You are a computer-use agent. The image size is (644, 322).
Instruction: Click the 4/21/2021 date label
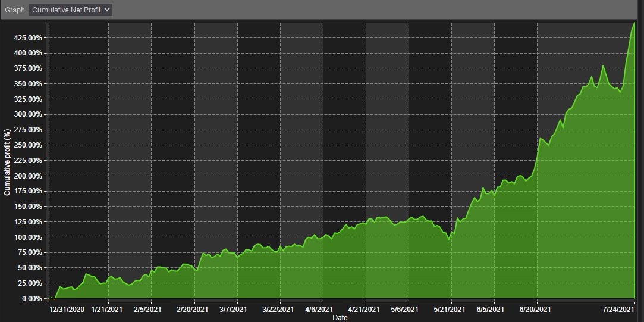(x=364, y=310)
